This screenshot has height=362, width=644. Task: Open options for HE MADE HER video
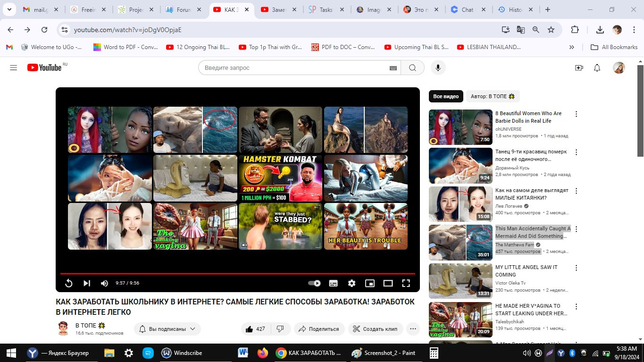[576, 306]
